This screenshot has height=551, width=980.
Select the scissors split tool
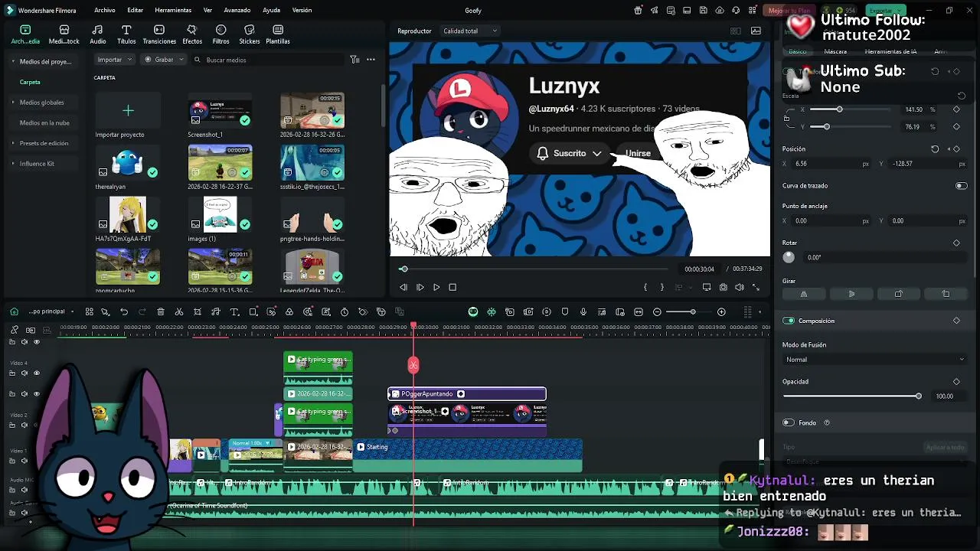point(179,311)
